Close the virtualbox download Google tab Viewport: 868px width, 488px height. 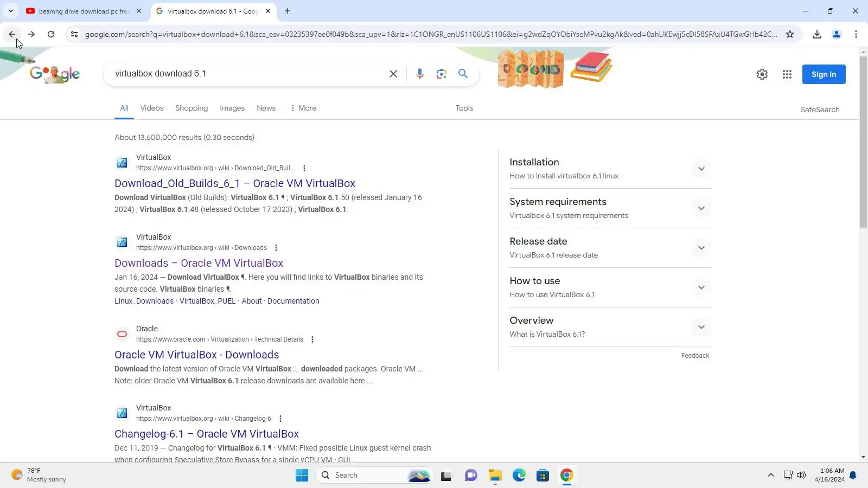[x=268, y=11]
